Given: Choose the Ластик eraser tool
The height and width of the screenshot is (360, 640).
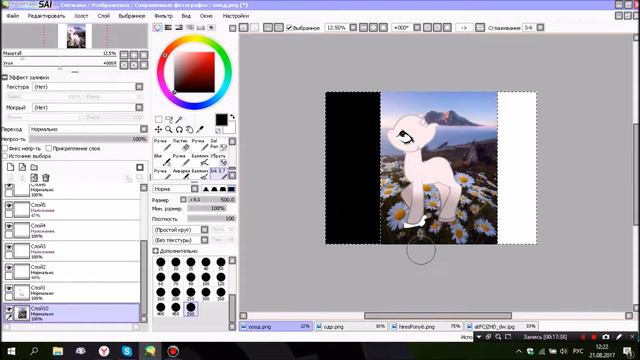Looking at the screenshot, I should coord(181,144).
